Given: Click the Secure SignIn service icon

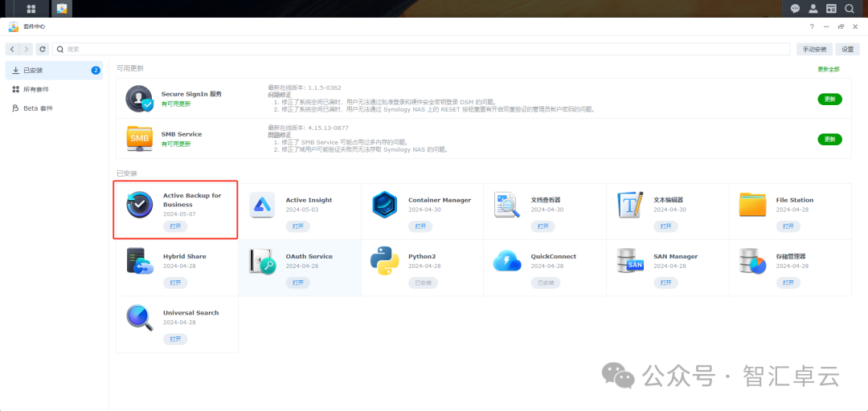Looking at the screenshot, I should click(x=138, y=99).
